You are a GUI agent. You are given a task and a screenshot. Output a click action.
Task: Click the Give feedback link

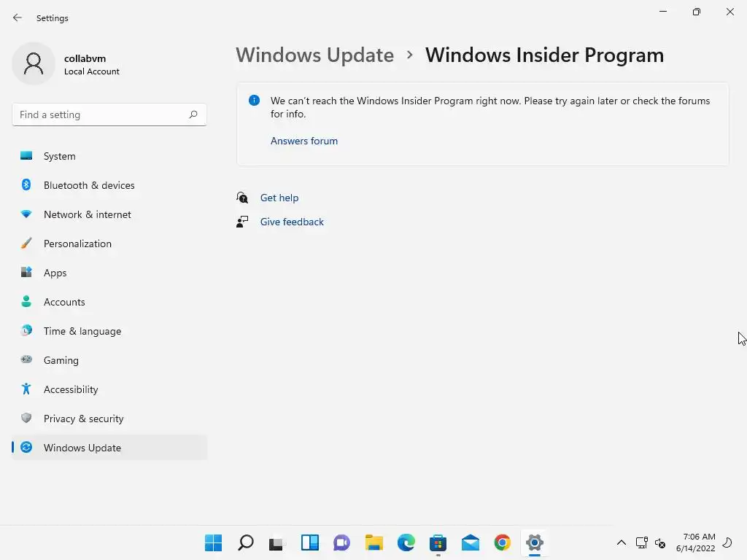292,222
